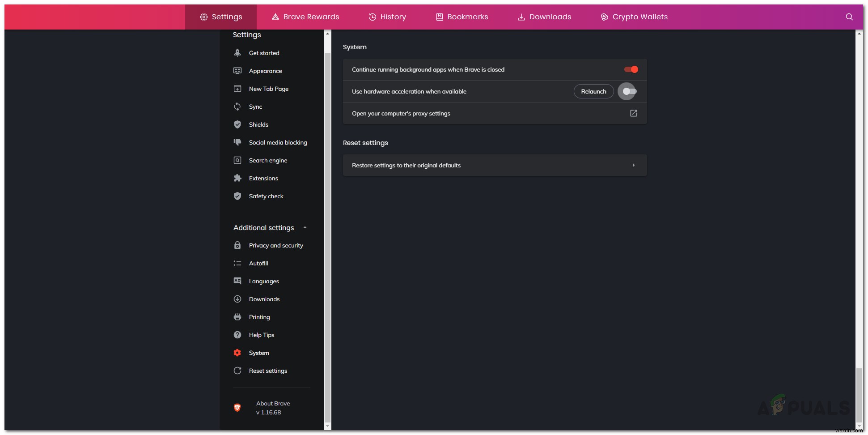The height and width of the screenshot is (435, 868).
Task: Click the sidebar scroll down arrow
Action: (327, 426)
